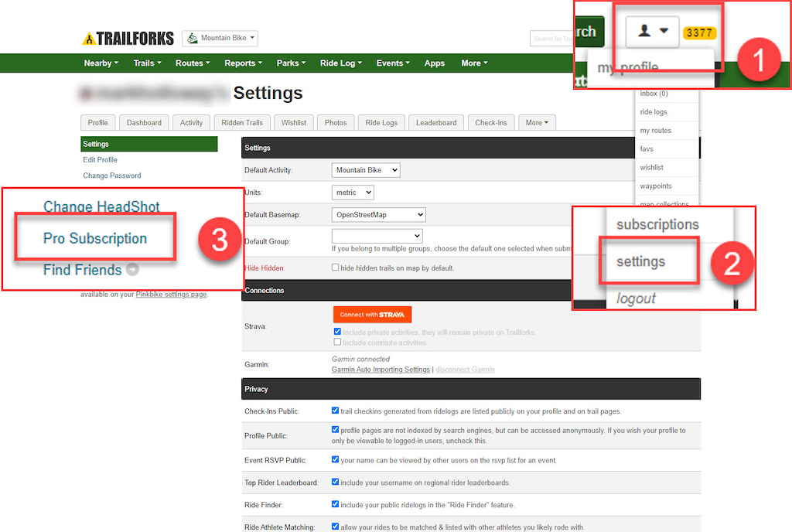Expand the Trails navigation menu
792x532 pixels.
coord(147,63)
